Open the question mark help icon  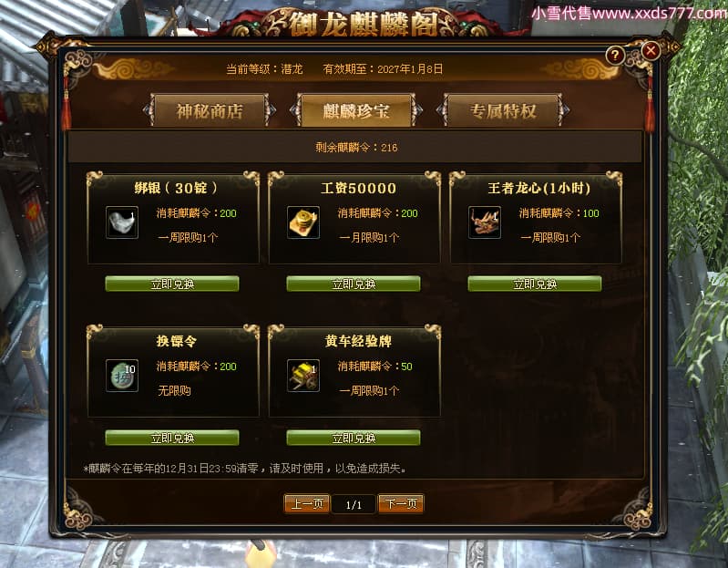(615, 56)
